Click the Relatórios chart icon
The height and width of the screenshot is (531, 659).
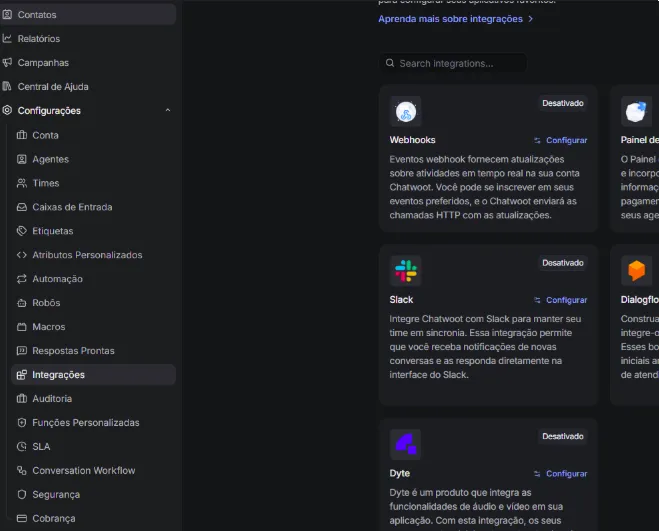click(7, 39)
